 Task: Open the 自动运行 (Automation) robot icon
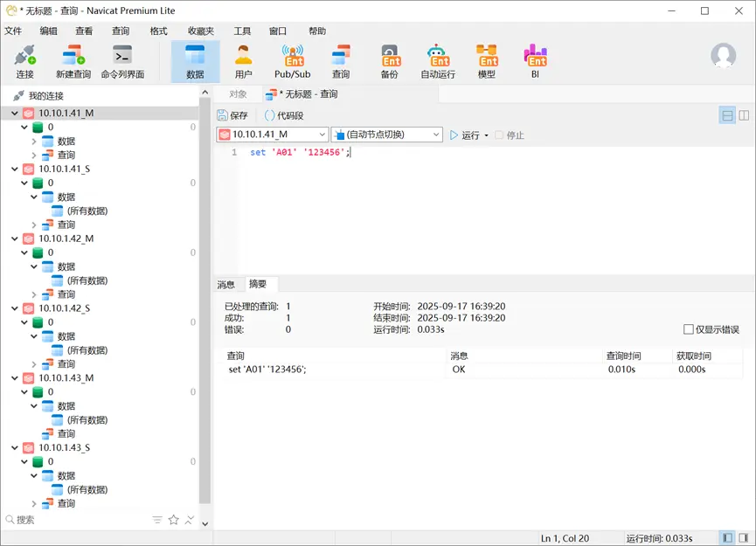coord(438,61)
